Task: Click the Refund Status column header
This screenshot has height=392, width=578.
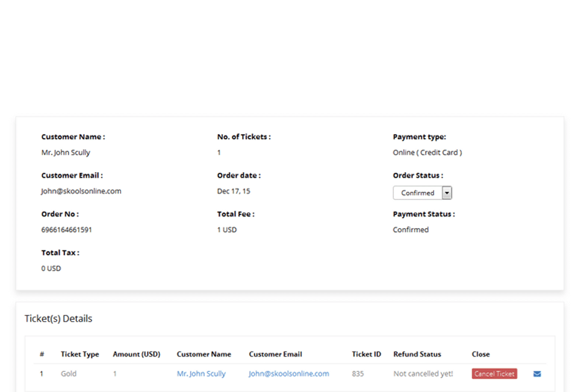Action: click(417, 354)
